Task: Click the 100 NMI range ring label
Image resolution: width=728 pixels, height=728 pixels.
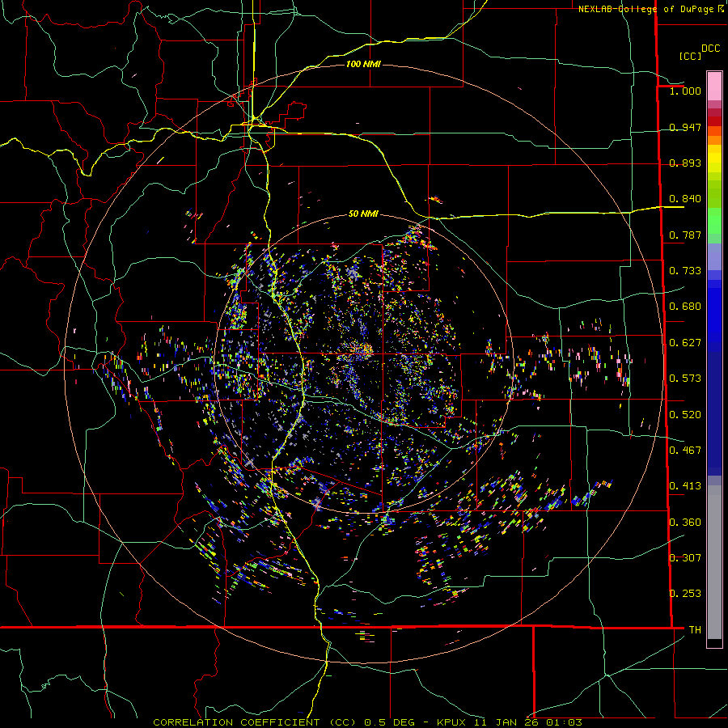Action: point(363,64)
